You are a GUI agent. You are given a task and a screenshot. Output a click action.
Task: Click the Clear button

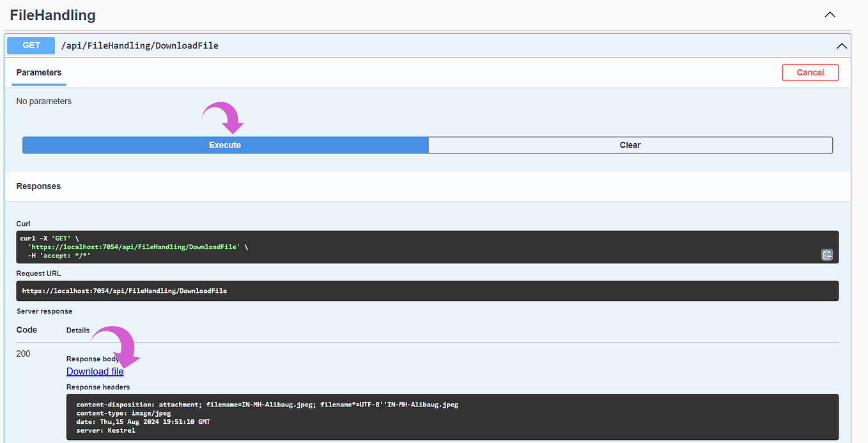coord(630,145)
